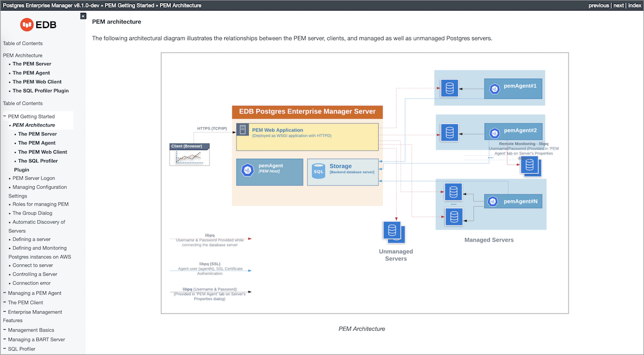Image resolution: width=644 pixels, height=355 pixels.
Task: Open the index link
Action: pos(635,5)
